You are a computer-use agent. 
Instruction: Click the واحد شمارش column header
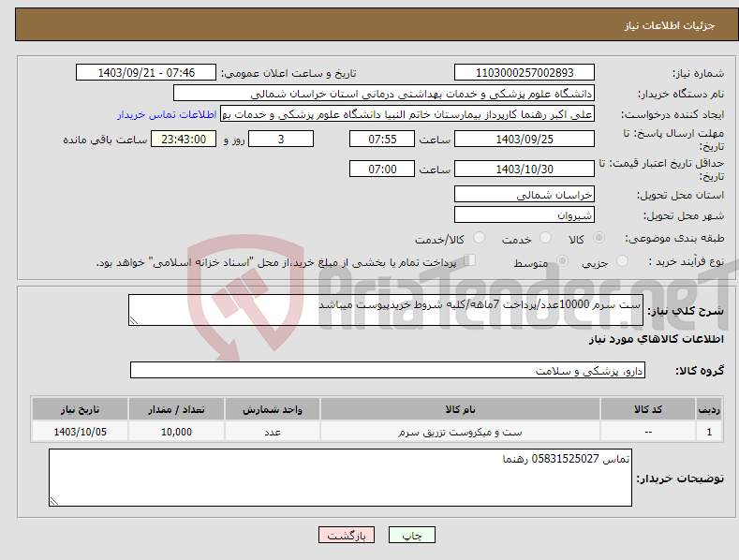(273, 409)
